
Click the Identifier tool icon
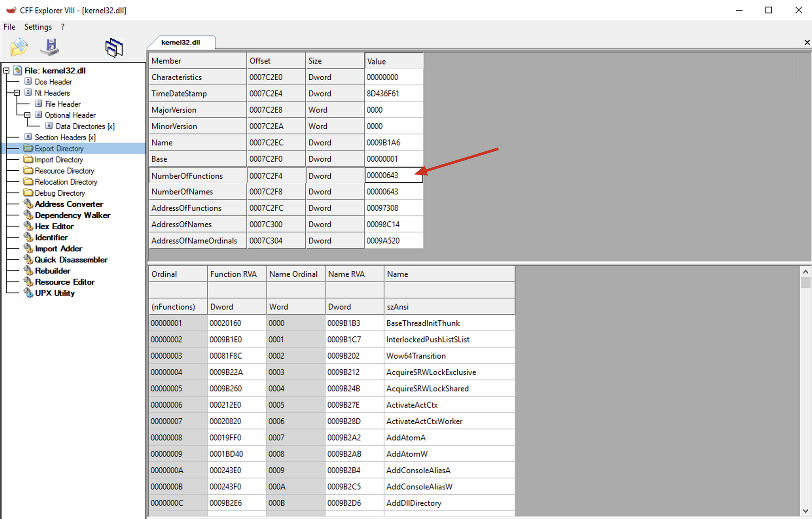pos(28,237)
